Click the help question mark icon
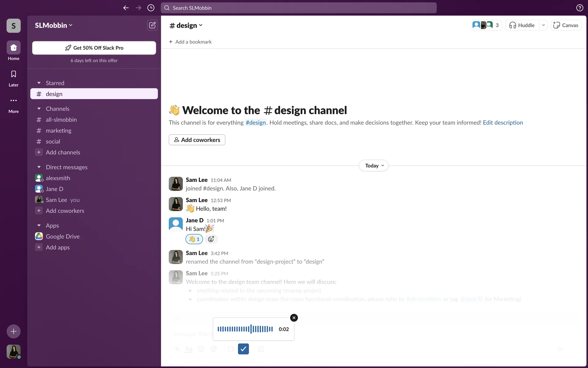The image size is (588, 368). (x=579, y=8)
